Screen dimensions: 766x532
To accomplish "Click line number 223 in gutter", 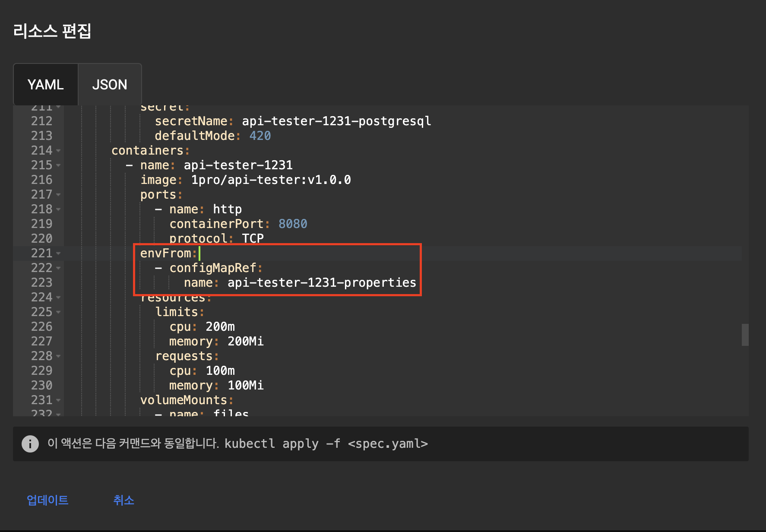I will click(x=41, y=283).
